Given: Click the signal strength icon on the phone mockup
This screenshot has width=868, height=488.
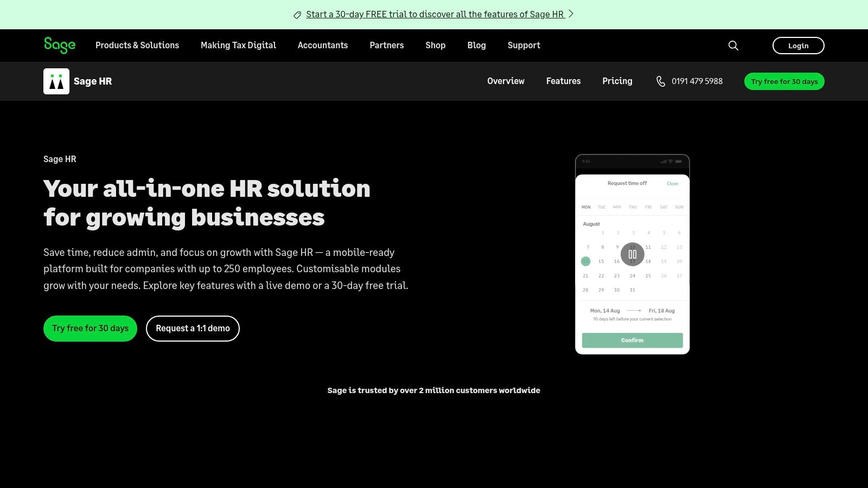Looking at the screenshot, I should pyautogui.click(x=663, y=161).
